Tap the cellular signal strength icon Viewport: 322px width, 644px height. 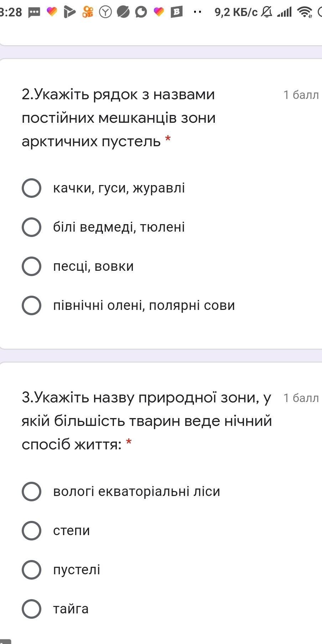285,12
